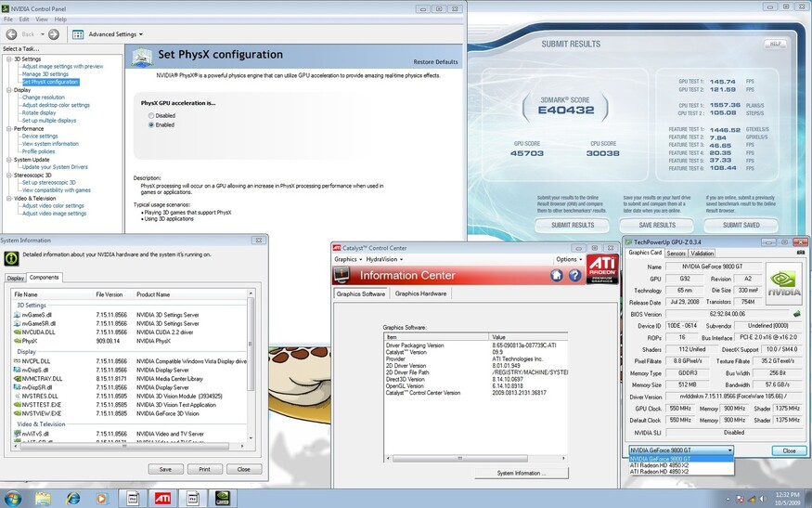Image resolution: width=812 pixels, height=508 pixels.
Task: Click the Back arrow in NVIDIA Control Panel
Action: tap(11, 34)
